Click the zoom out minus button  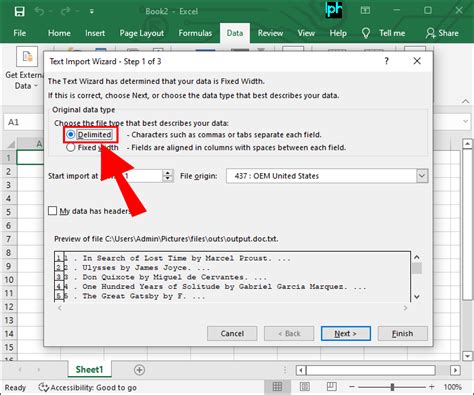click(352, 387)
